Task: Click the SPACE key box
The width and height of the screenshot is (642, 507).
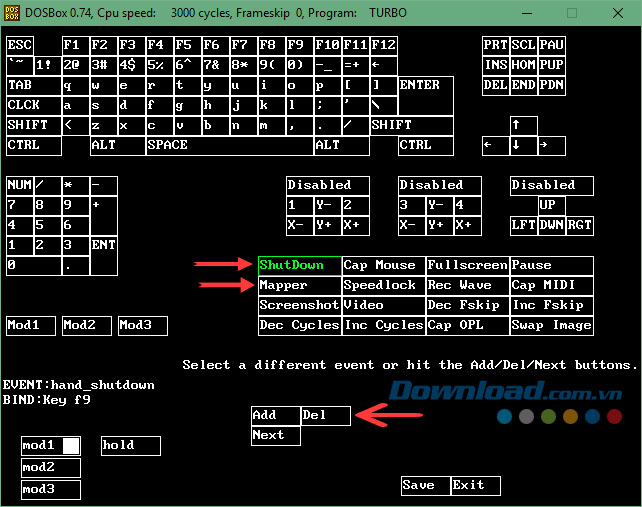Action: [230, 145]
